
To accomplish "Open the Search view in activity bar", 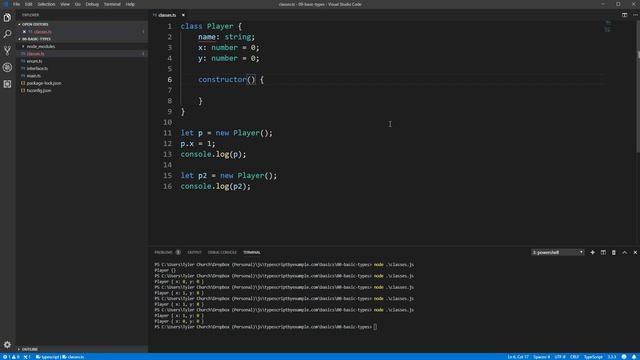I will pos(7,34).
